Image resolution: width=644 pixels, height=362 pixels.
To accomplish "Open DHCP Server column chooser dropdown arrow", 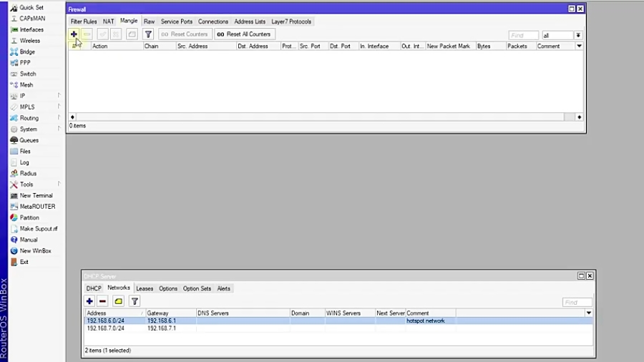I will pos(589,313).
